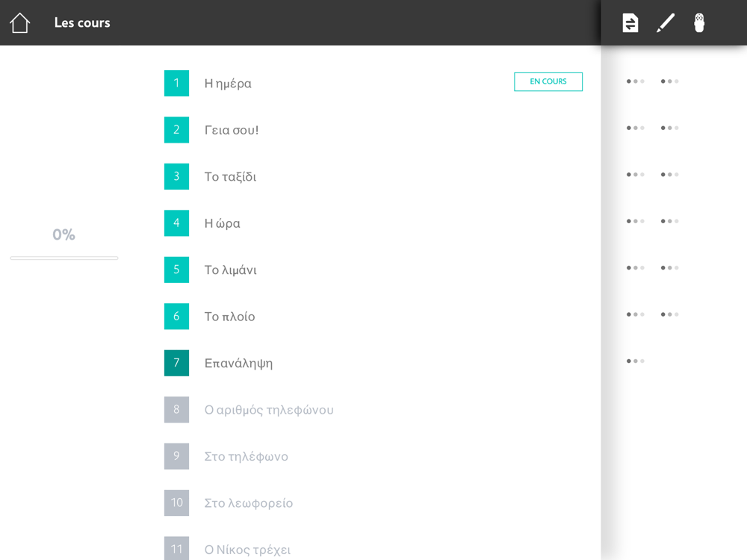Image resolution: width=747 pixels, height=560 pixels.
Task: Select lesson Στο λεωφορείο
Action: pos(248,503)
